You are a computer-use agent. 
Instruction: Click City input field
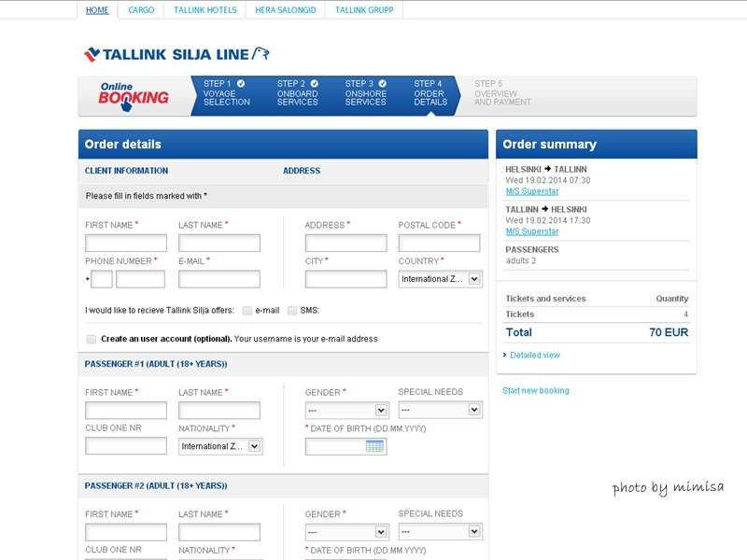point(345,279)
